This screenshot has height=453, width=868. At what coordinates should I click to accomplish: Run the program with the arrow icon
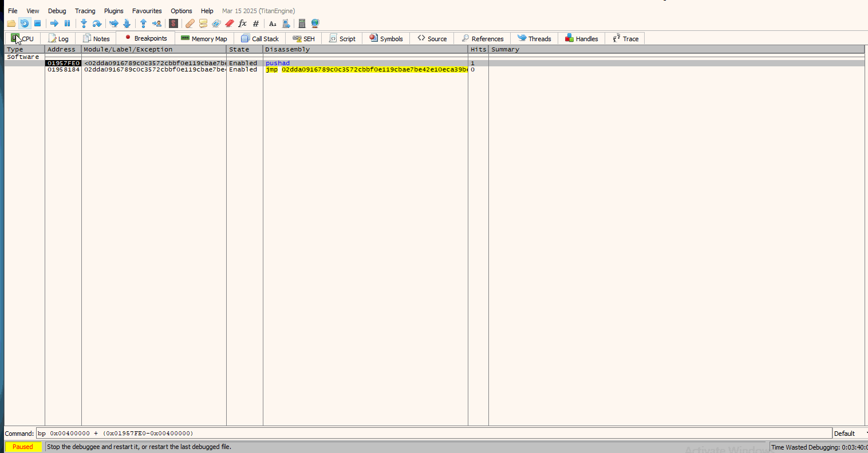[54, 23]
